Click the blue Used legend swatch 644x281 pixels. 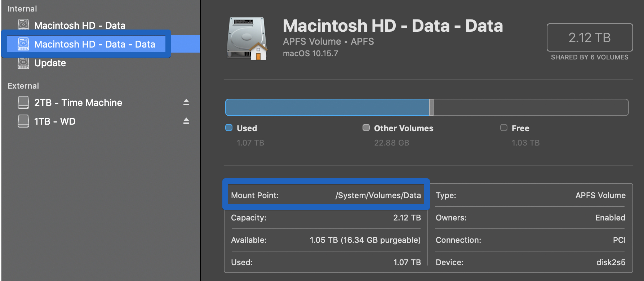coord(229,128)
